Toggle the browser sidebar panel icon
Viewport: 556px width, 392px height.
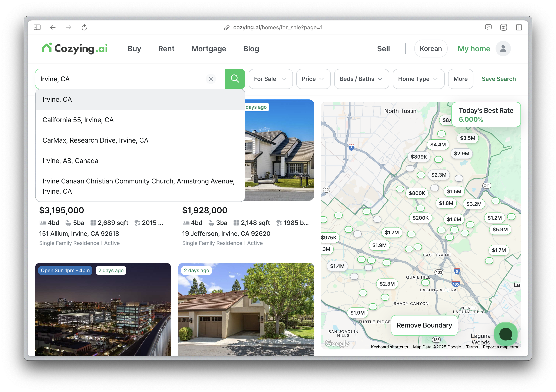coord(37,27)
